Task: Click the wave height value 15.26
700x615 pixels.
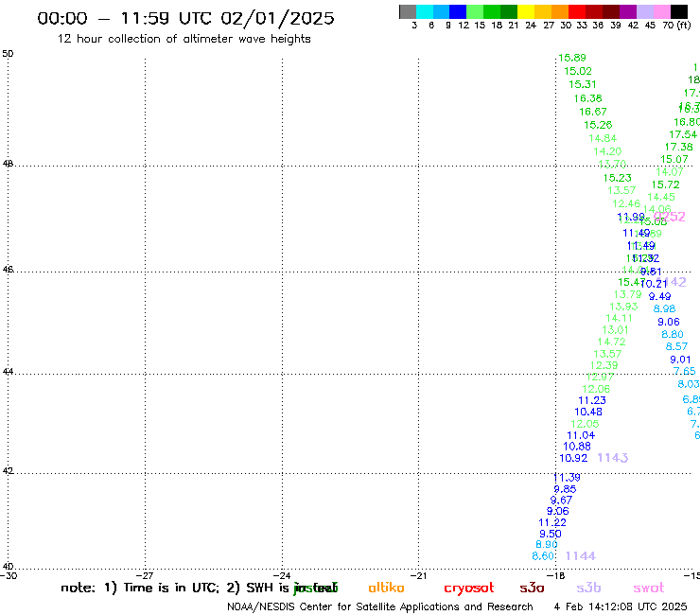Action: [598, 125]
